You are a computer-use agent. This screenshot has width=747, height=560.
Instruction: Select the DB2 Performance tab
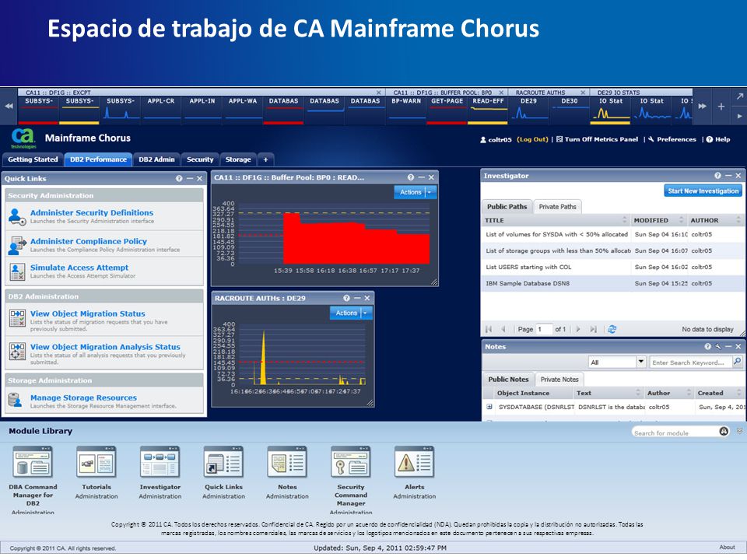pyautogui.click(x=98, y=159)
